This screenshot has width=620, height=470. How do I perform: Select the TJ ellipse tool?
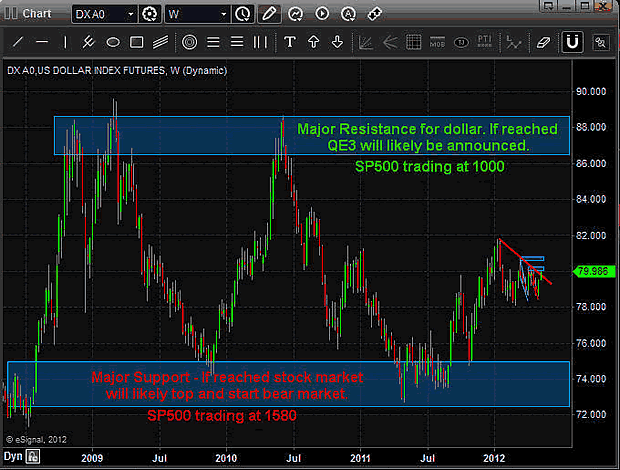[461, 42]
